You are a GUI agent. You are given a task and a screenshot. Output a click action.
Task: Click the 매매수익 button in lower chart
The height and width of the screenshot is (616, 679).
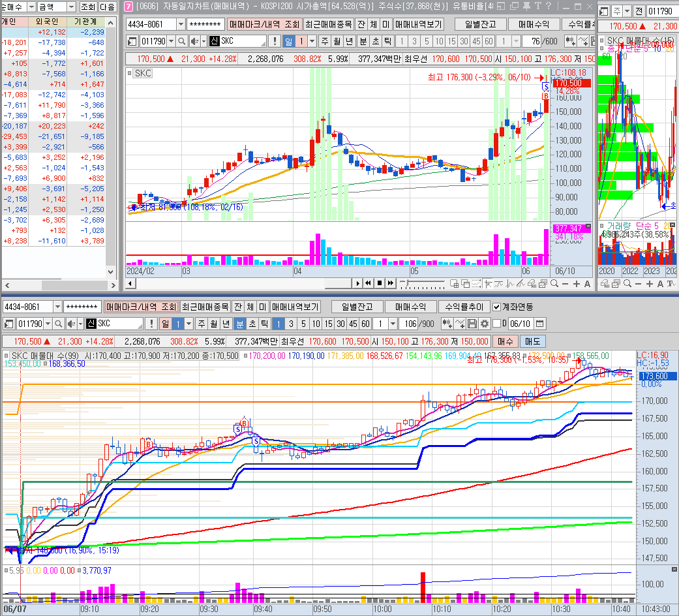click(x=410, y=307)
